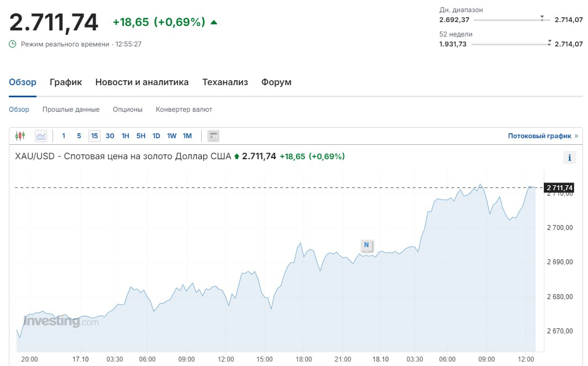This screenshot has width=588, height=366.
Task: Select the area chart type icon
Action: coord(41,136)
